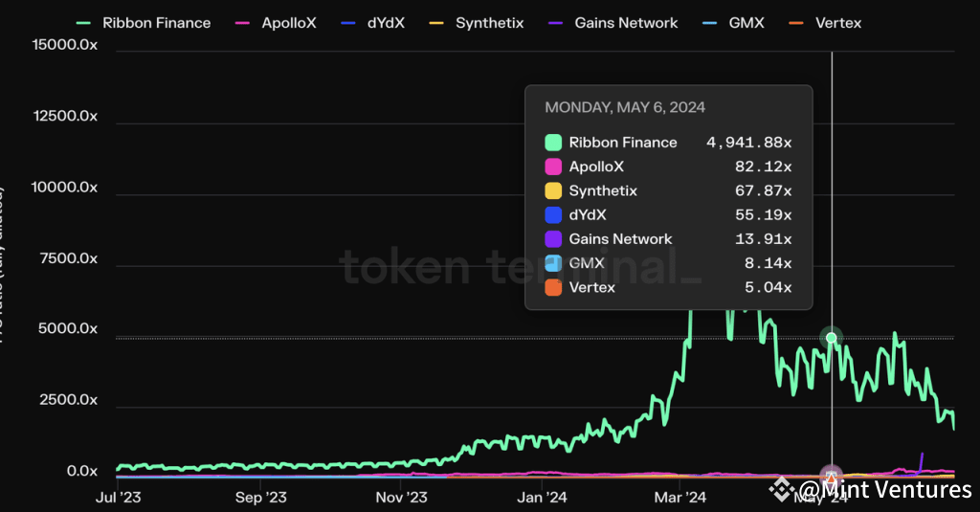Click GMX light-blue swatch in tooltip
This screenshot has height=512, width=980.
553,263
